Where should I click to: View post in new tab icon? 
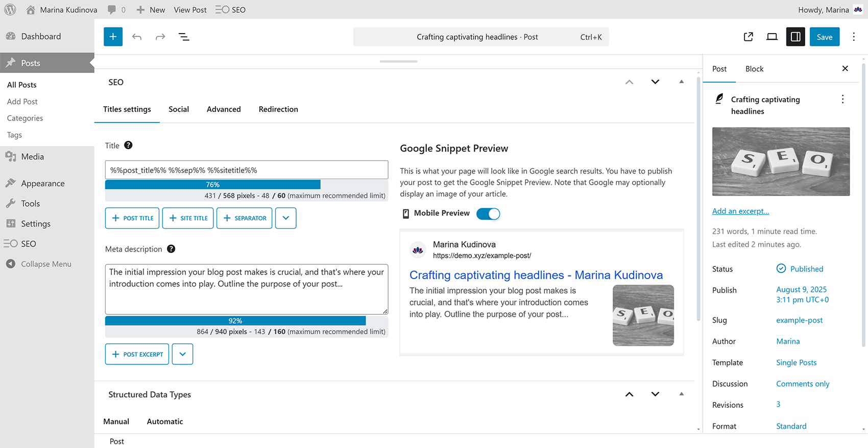(x=749, y=37)
